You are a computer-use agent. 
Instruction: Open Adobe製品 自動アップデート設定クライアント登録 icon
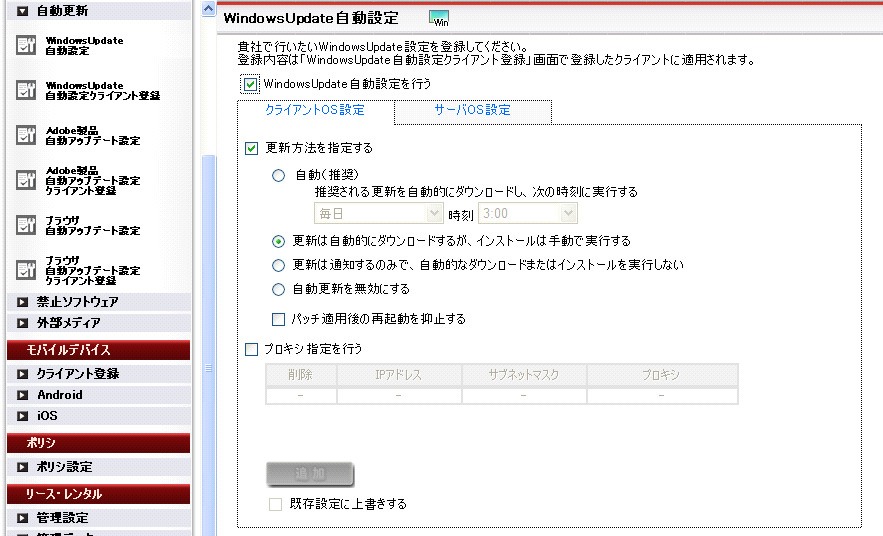coord(26,180)
